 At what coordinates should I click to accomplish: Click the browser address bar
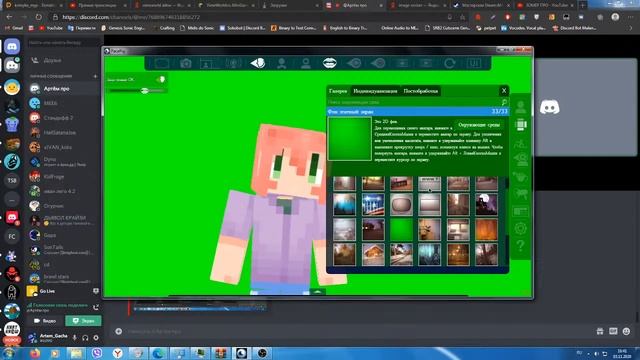253,17
